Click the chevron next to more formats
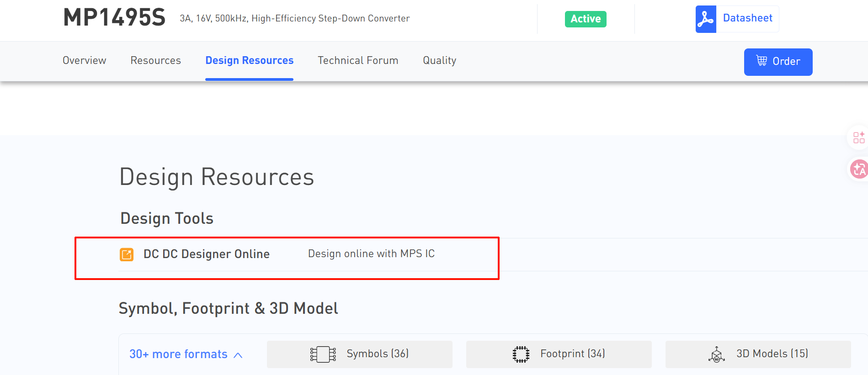868x375 pixels. click(x=238, y=355)
